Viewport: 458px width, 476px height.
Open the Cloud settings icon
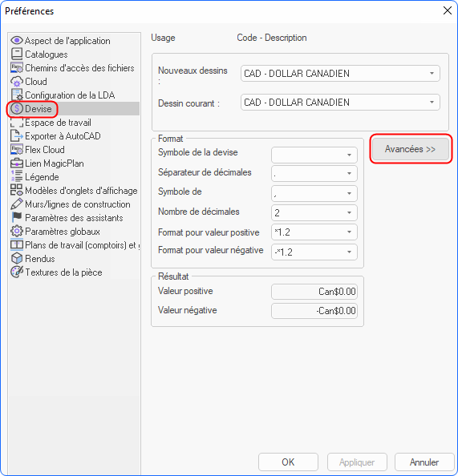(17, 82)
